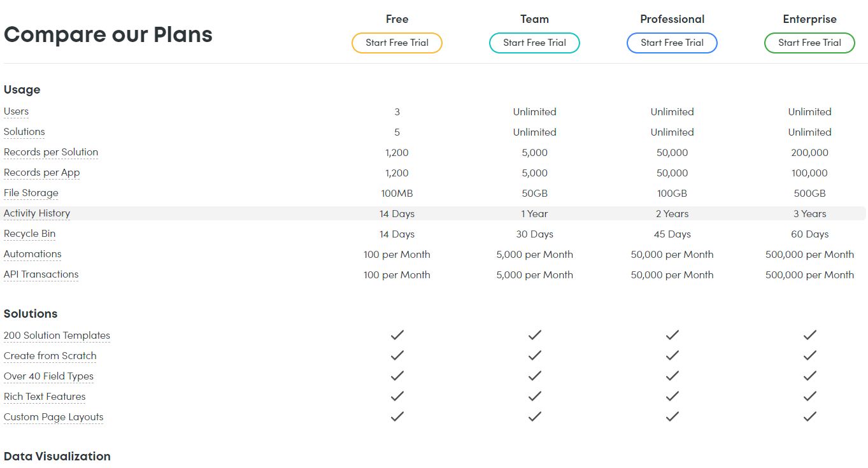Viewport: 868px width, 468px height.
Task: Open the Users feature tooltip label
Action: [x=16, y=111]
